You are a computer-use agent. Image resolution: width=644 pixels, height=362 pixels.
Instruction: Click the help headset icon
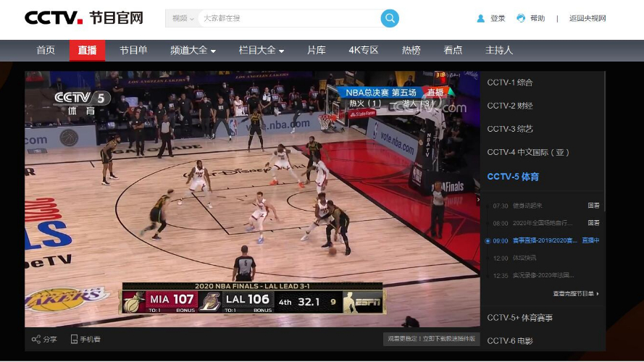coord(520,19)
